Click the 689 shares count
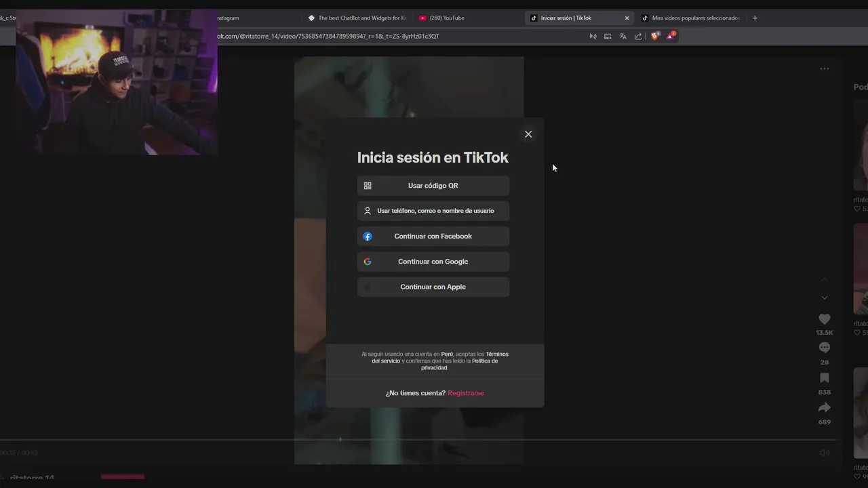Image resolution: width=868 pixels, height=488 pixels. (825, 422)
